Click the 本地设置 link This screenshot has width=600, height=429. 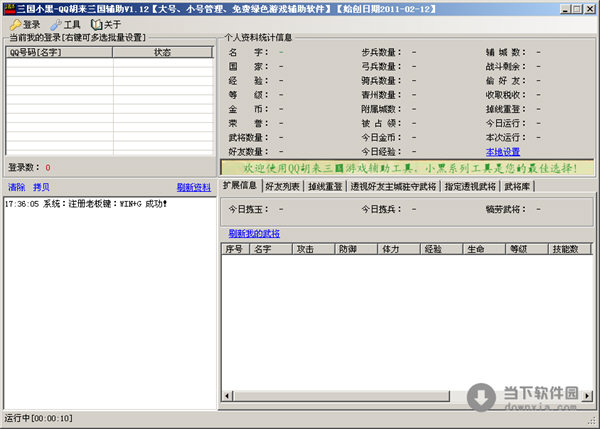(503, 152)
